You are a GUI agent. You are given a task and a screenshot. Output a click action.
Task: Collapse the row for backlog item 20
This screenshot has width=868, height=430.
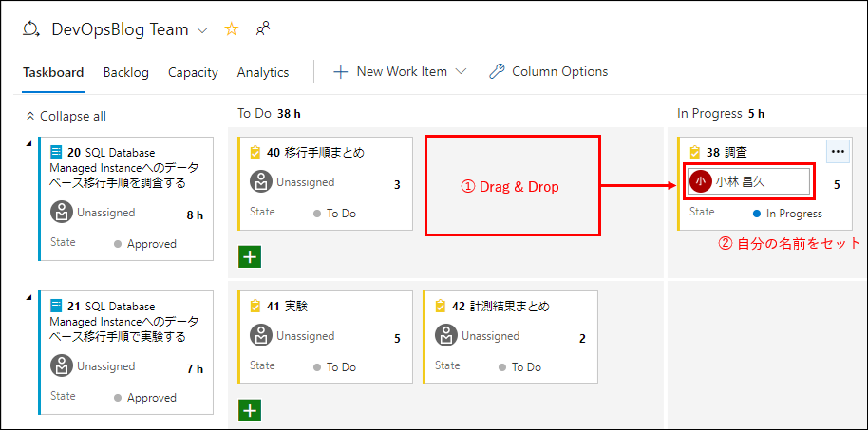29,144
